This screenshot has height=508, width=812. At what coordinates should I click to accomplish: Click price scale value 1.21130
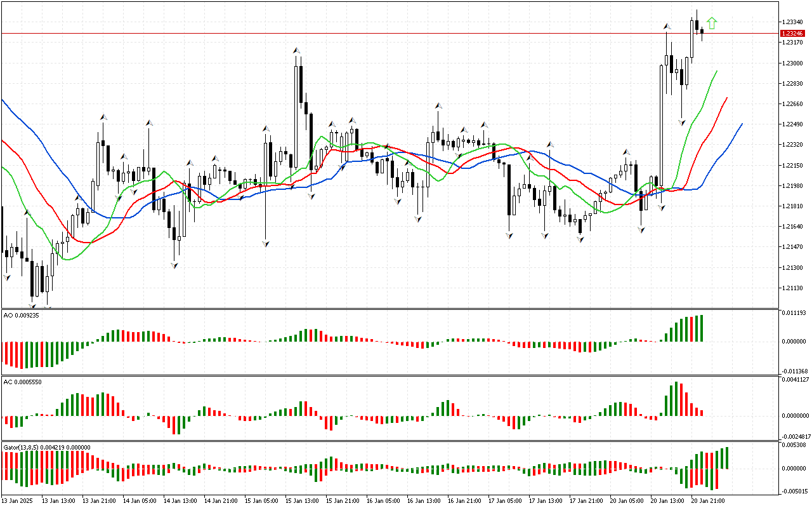pos(793,288)
